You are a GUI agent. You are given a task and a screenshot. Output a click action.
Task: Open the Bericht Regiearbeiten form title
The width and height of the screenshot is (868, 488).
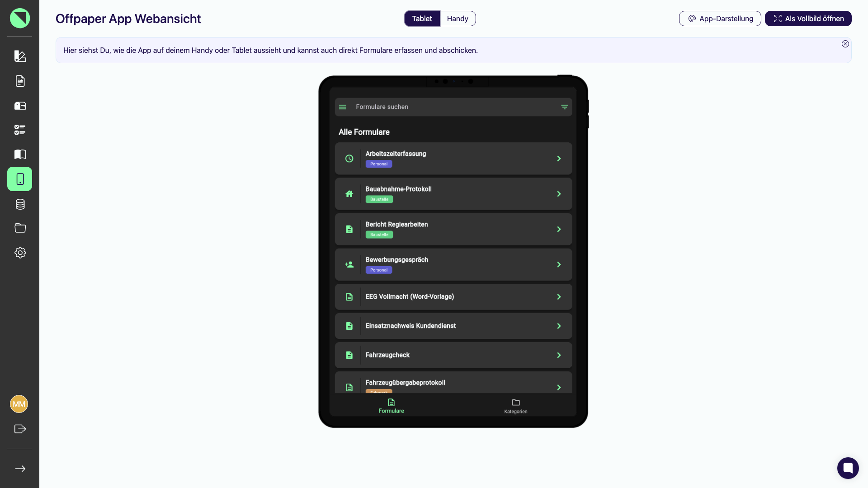[396, 224]
